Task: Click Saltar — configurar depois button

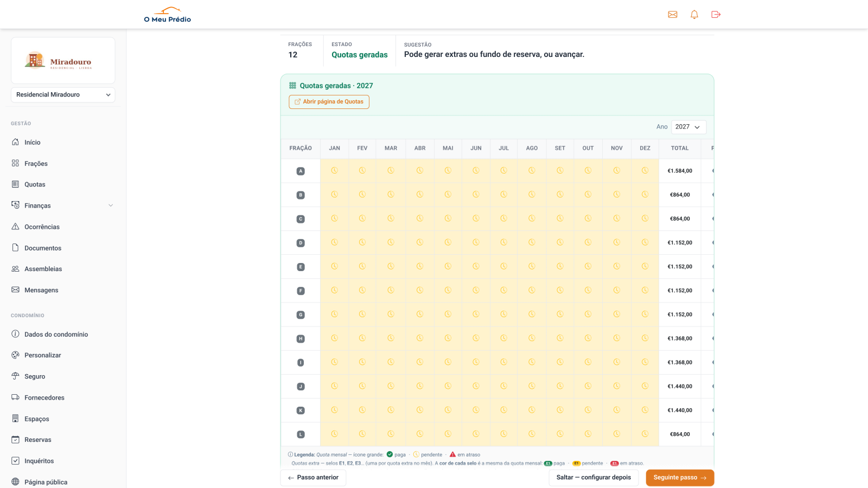Action: [x=593, y=478]
